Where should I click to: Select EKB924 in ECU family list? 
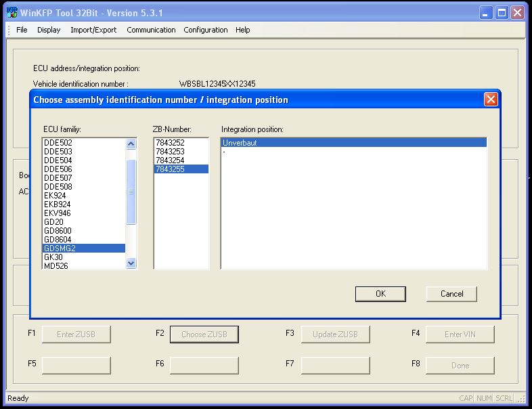[83, 204]
